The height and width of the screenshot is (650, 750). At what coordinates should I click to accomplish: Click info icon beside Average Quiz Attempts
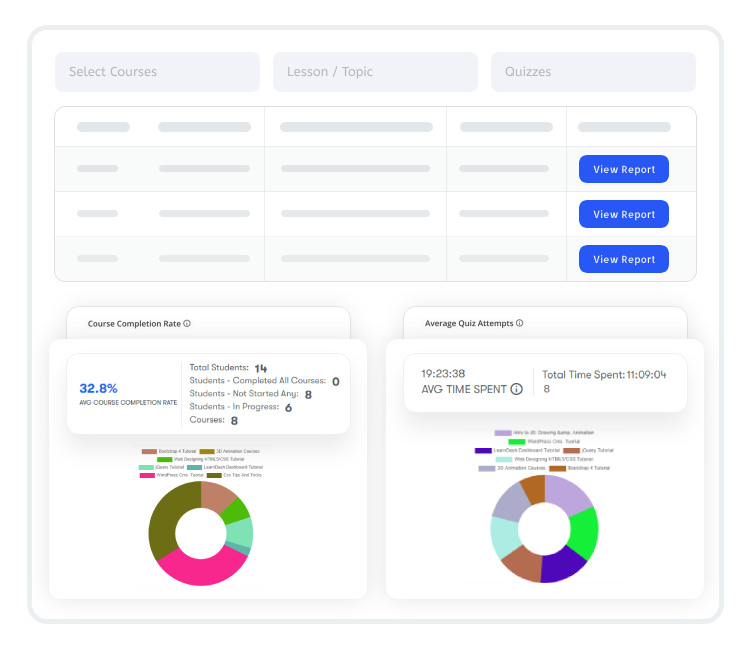point(520,323)
